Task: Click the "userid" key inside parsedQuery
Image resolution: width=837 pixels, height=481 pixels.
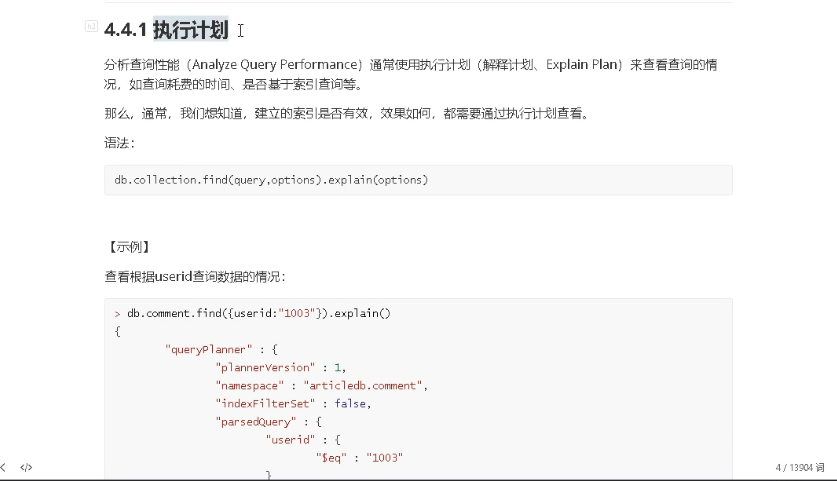Action: pyautogui.click(x=290, y=440)
